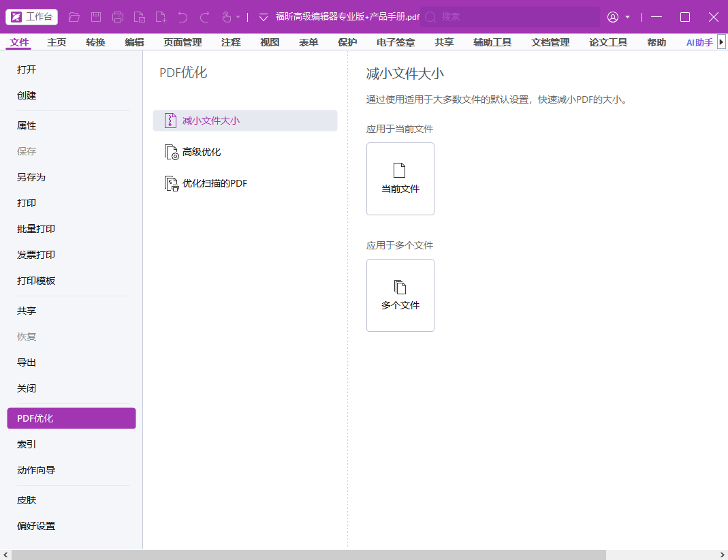The height and width of the screenshot is (560, 728).
Task: Click the new blank page icon
Action: pyautogui.click(x=161, y=17)
